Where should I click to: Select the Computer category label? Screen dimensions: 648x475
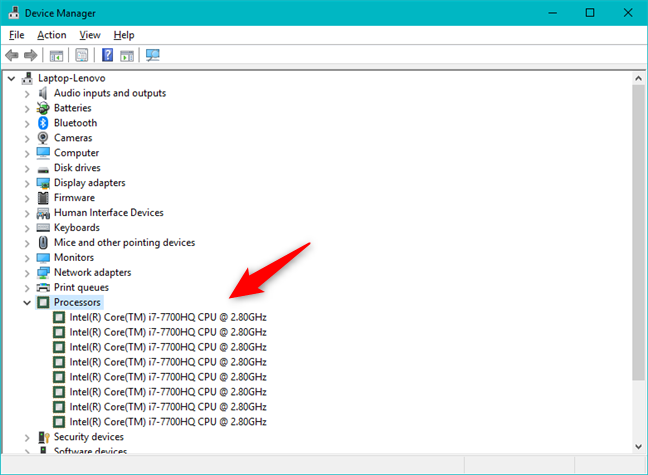(76, 153)
